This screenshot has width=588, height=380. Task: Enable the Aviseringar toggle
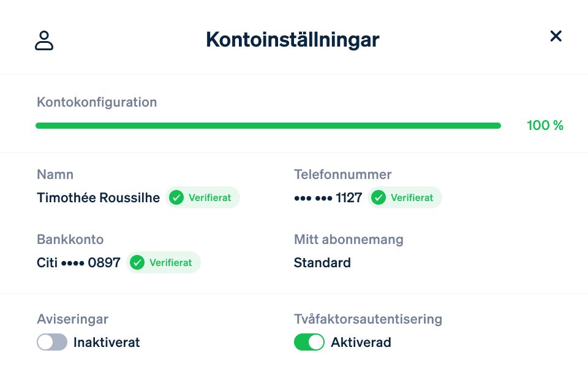[x=52, y=342]
